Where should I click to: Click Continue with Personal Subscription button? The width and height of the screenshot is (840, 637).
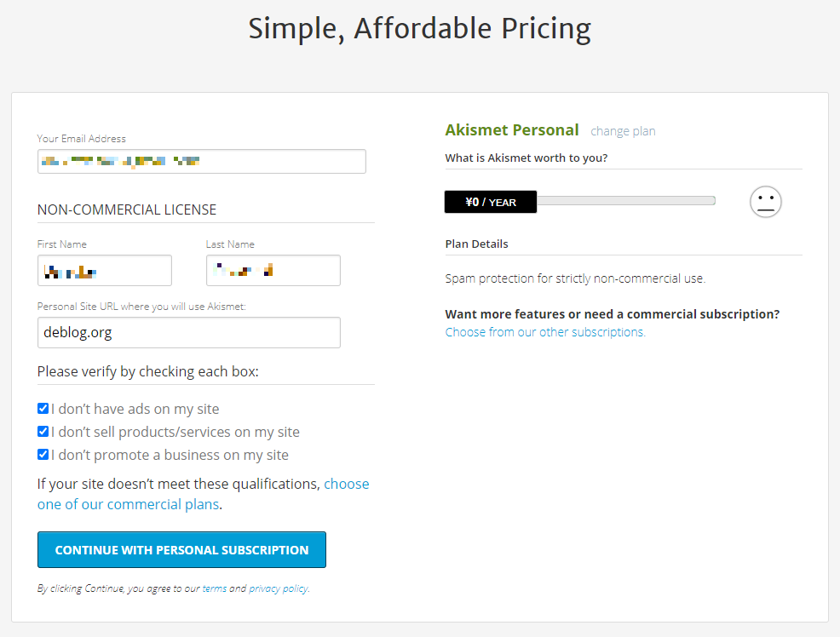pos(181,550)
